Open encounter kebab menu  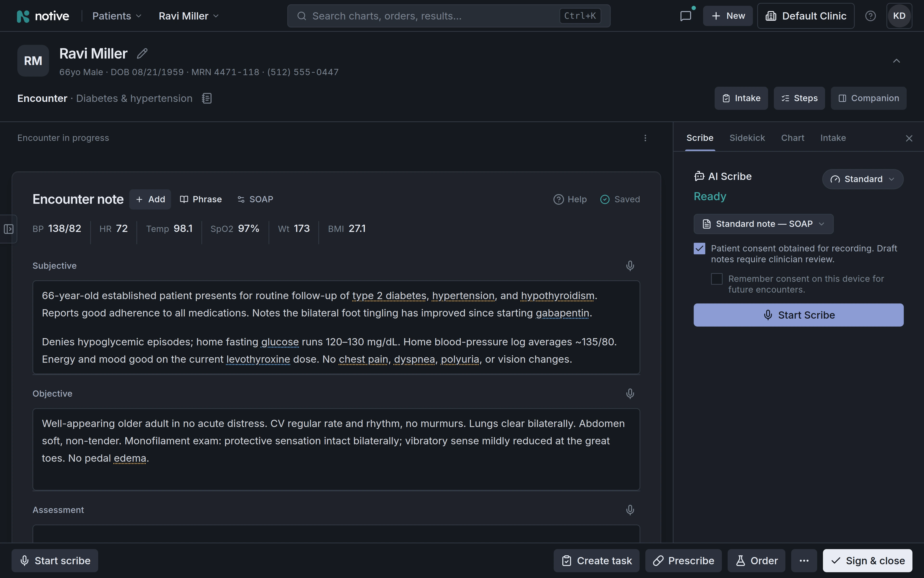645,138
